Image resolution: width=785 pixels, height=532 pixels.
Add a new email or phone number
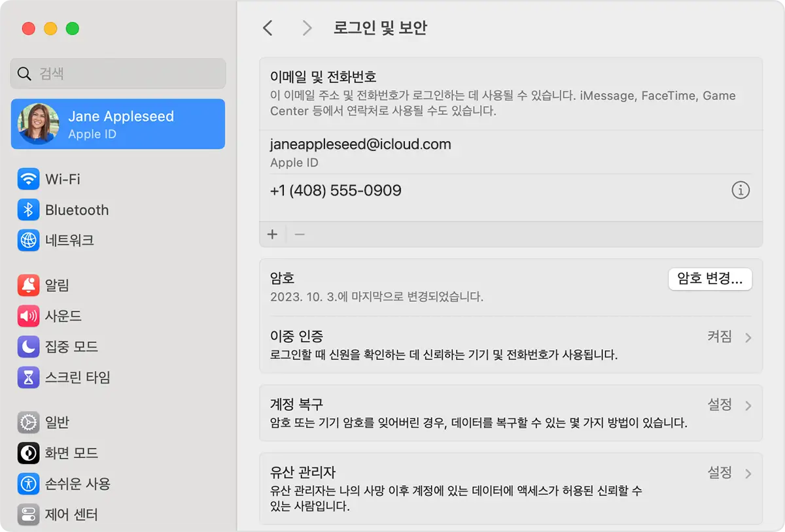pos(272,233)
